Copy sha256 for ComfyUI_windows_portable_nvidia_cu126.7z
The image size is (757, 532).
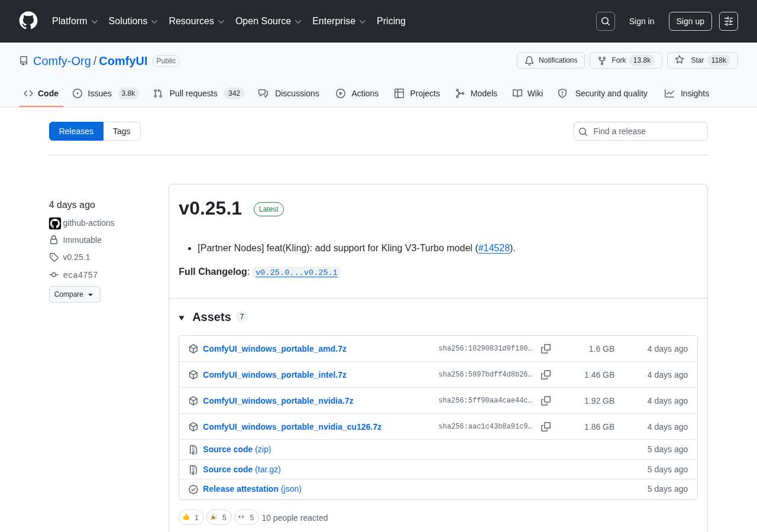coord(546,427)
